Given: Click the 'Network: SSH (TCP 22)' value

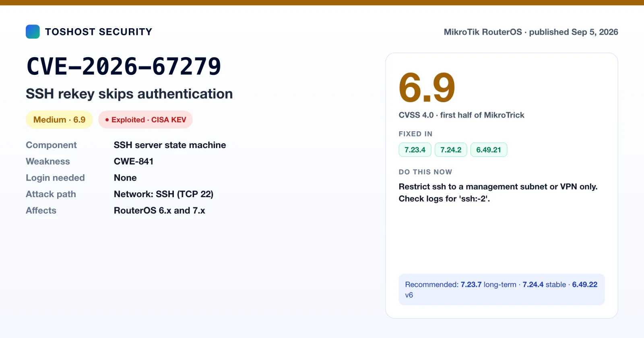Looking at the screenshot, I should [x=163, y=194].
